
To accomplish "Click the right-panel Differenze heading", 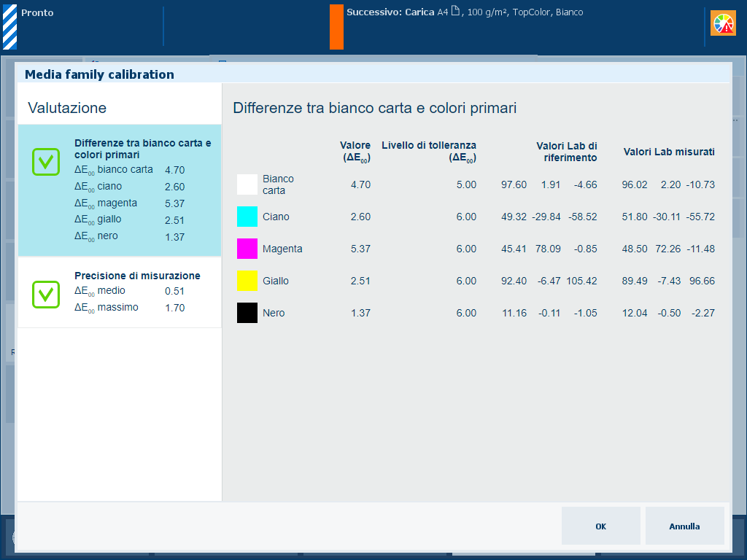I will tap(374, 108).
